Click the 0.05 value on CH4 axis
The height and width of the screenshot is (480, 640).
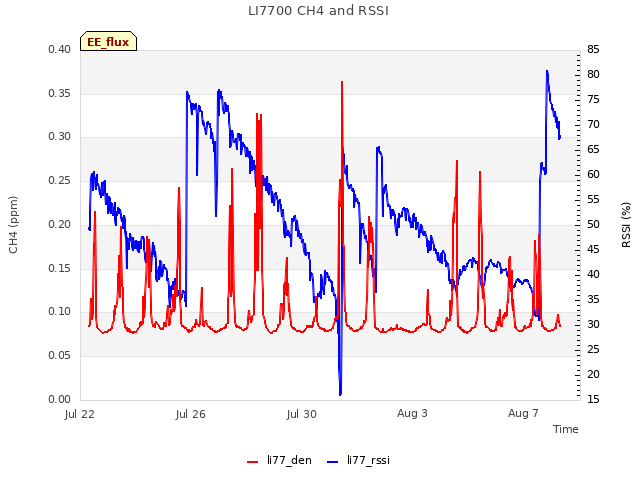click(60, 356)
